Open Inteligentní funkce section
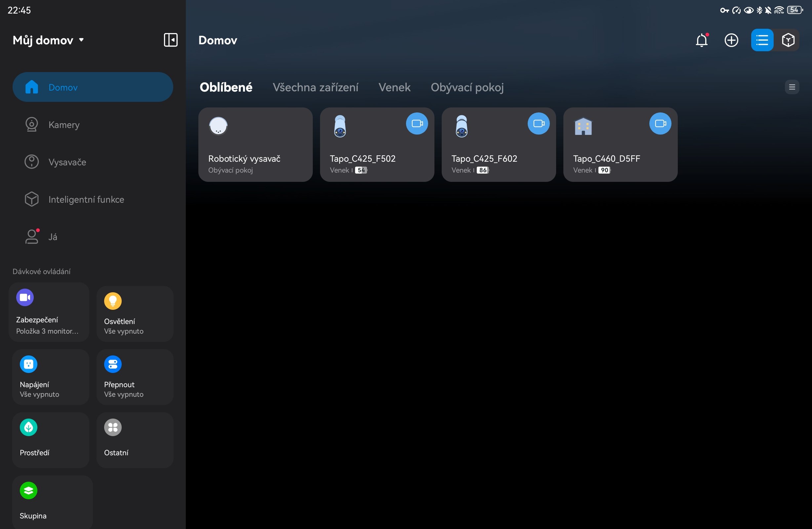This screenshot has height=529, width=812. coord(86,199)
